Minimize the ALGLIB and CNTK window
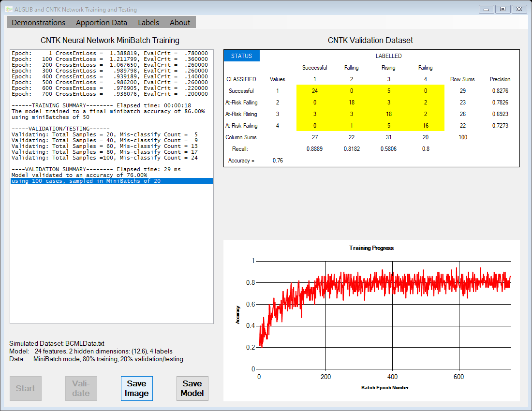 tap(486, 9)
